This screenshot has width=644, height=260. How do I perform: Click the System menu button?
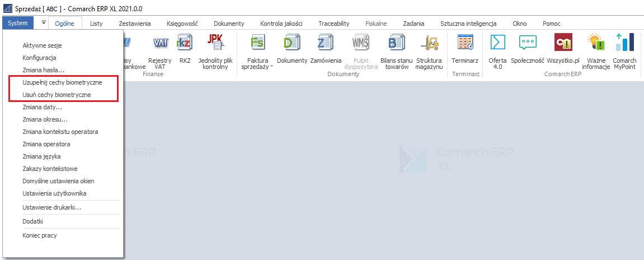tap(18, 24)
